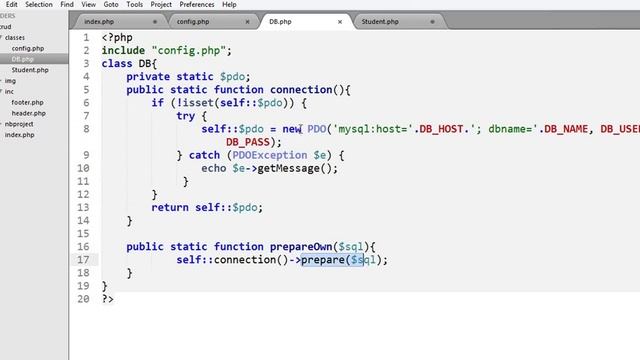
Task: Click the unsaved dot on index.php tab
Action: point(155,22)
